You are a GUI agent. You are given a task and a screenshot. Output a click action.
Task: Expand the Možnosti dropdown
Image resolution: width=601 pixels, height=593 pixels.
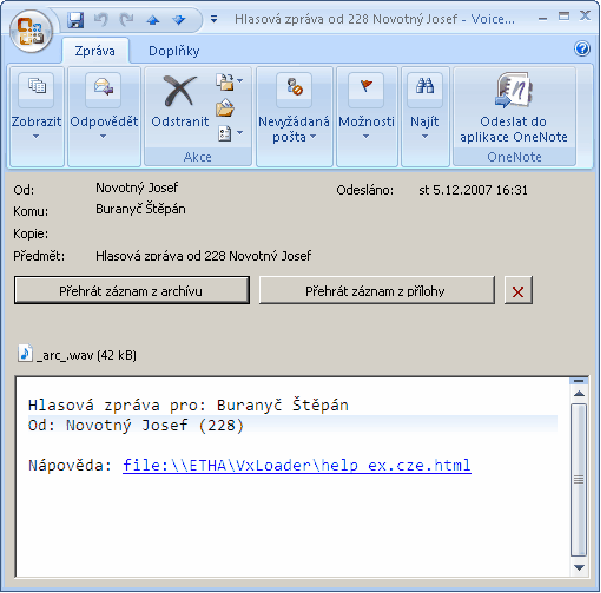(366, 136)
